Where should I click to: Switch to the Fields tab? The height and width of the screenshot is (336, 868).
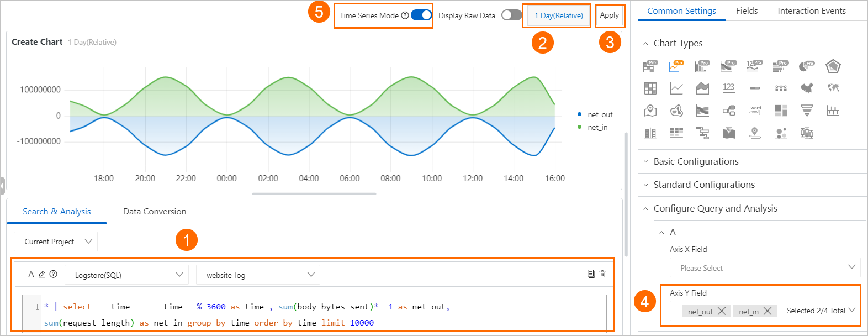(747, 11)
